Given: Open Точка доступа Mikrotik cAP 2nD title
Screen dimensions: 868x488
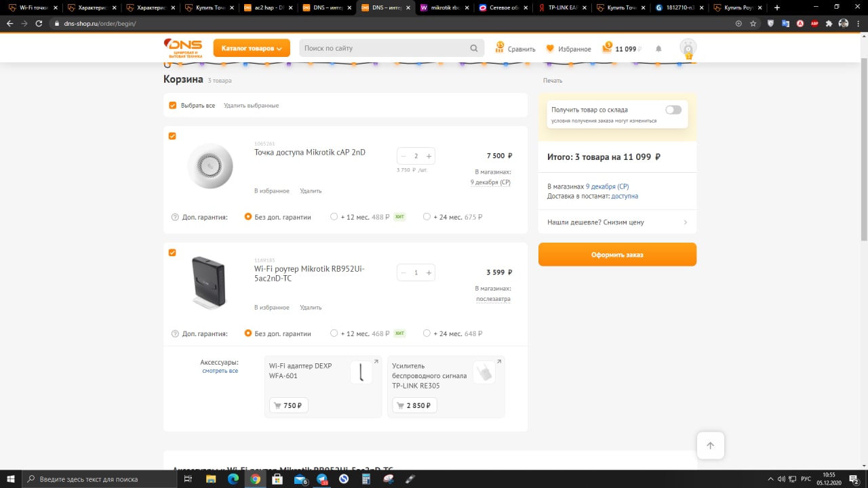Looking at the screenshot, I should tap(310, 152).
